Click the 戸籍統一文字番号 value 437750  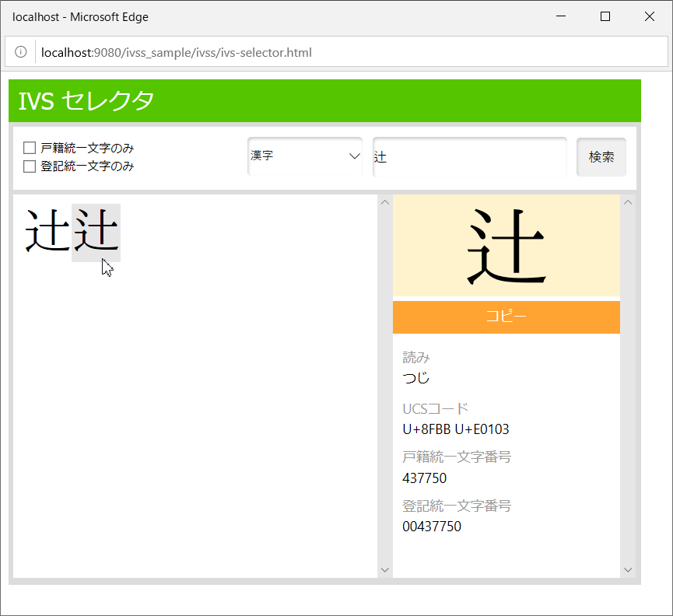(425, 478)
